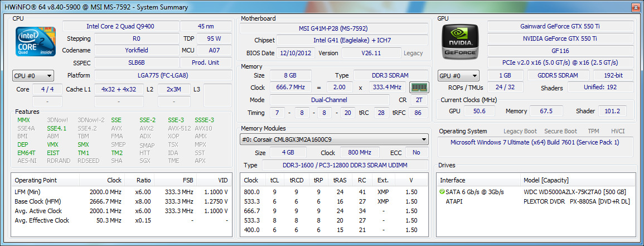Screen dimensions: 644x246
Task: Click the memory Size 8 GB field
Action: [290, 75]
